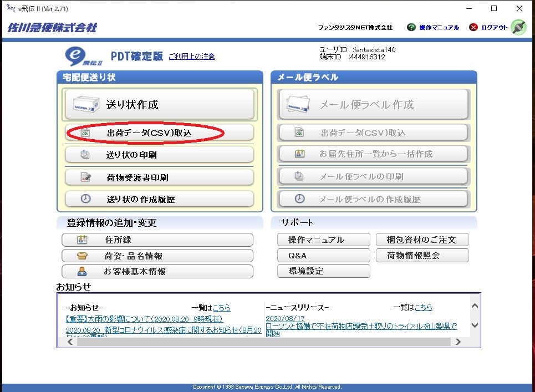The height and width of the screenshot is (392, 535).
Task: Open the 環境設定 settings button
Action: (323, 271)
